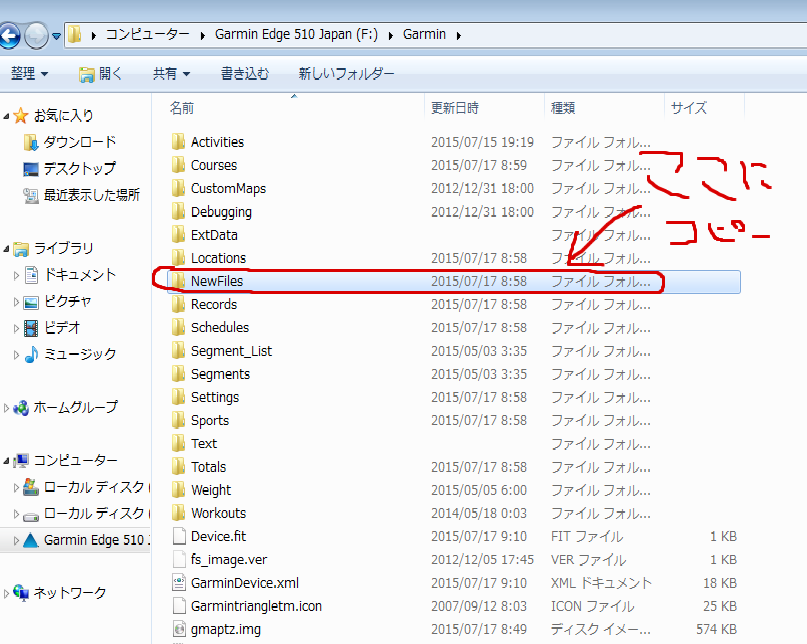Select the Settings folder icon
Screen dimensions: 807x644
[x=178, y=397]
